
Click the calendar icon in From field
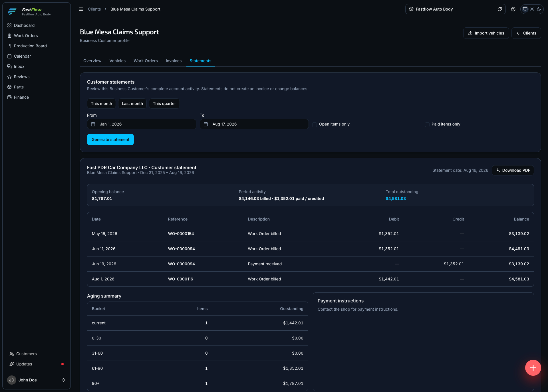click(x=93, y=124)
